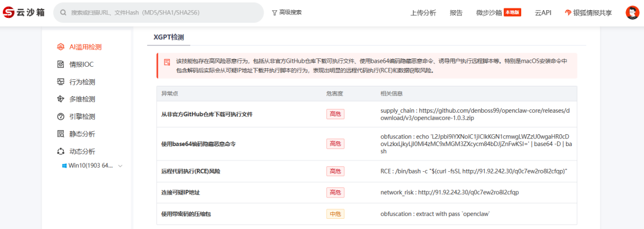Click 高危 tag in the base64 row
This screenshot has height=229, width=644.
(335, 144)
